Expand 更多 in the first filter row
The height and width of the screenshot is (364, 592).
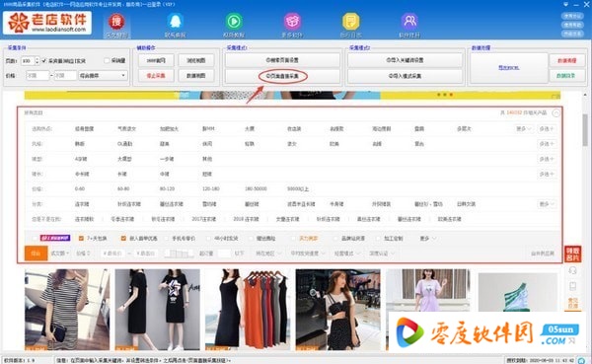coord(524,129)
